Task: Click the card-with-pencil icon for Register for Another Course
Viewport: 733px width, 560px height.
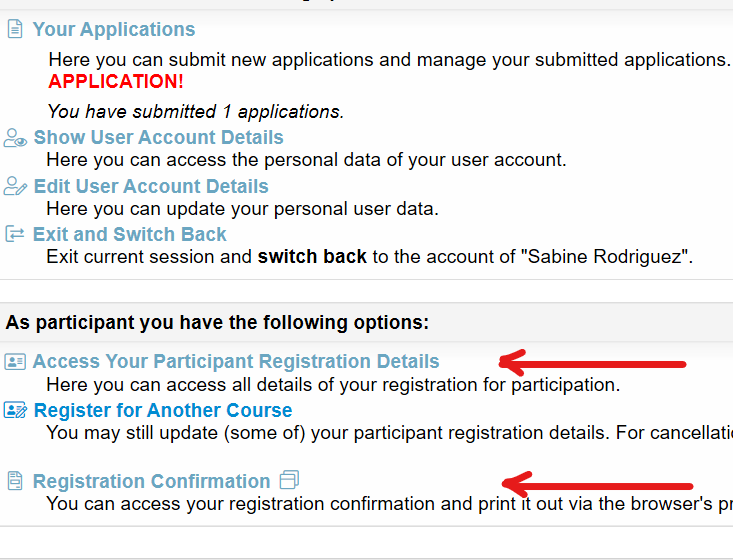Action: tap(15, 410)
